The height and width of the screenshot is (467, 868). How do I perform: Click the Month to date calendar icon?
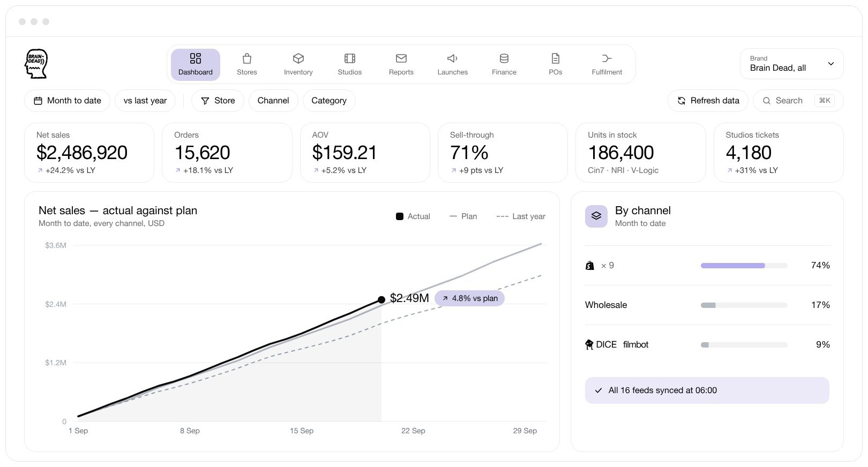click(x=38, y=101)
